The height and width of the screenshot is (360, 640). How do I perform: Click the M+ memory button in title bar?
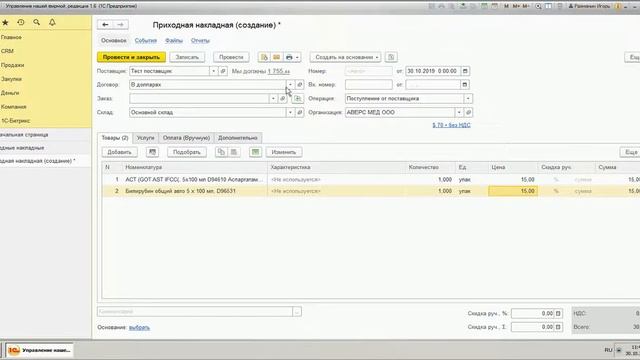(516, 6)
